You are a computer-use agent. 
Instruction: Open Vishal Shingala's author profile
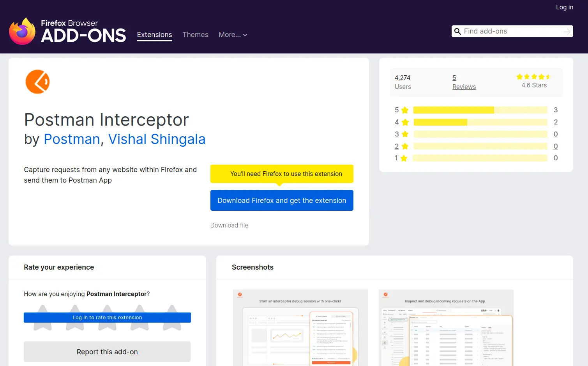[157, 139]
